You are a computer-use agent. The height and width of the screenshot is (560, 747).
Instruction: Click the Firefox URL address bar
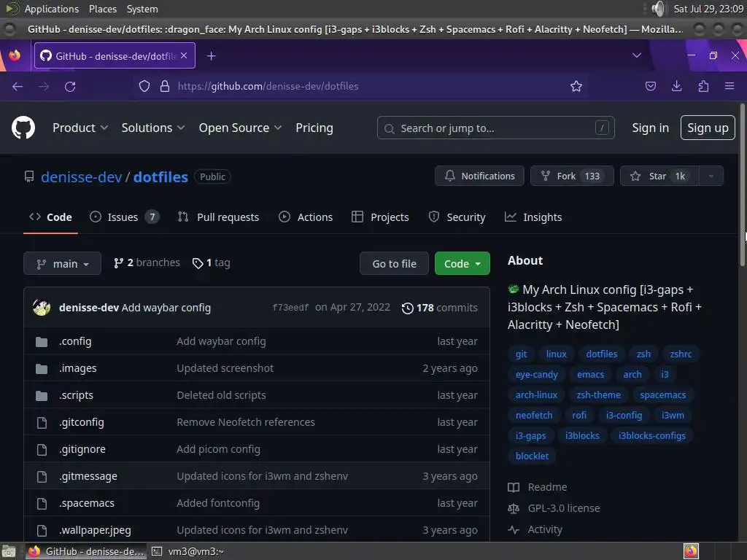(x=362, y=86)
